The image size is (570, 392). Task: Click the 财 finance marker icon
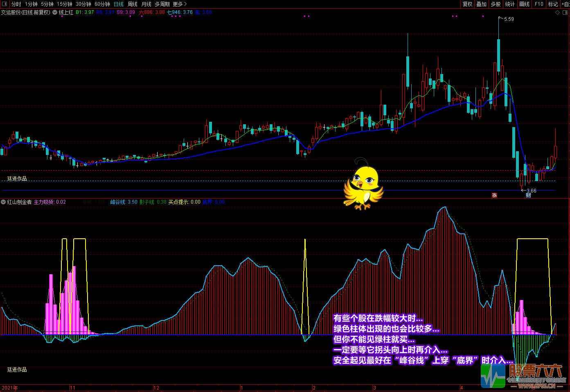point(528,195)
